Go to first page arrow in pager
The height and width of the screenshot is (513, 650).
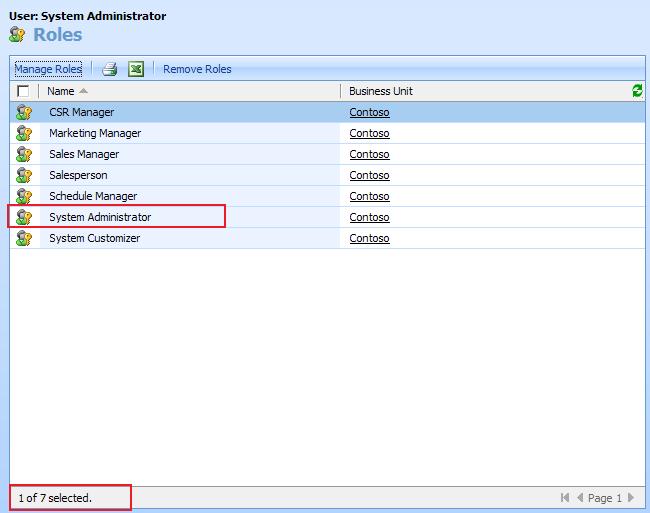click(x=565, y=497)
